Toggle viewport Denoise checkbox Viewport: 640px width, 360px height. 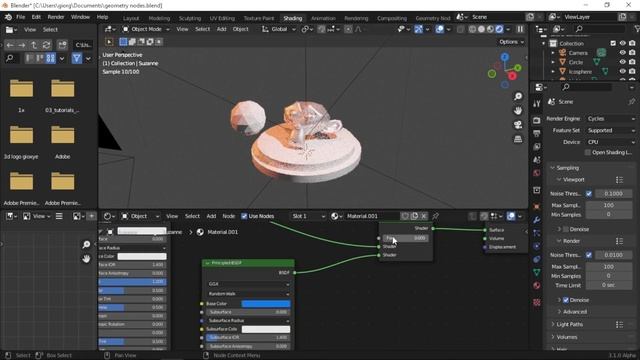(x=566, y=229)
